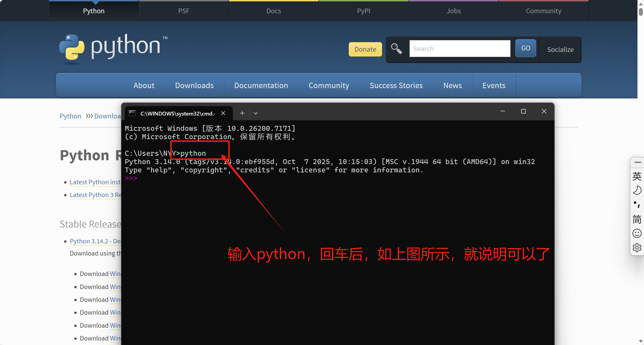Open the IME toolbar settings gear

(637, 248)
